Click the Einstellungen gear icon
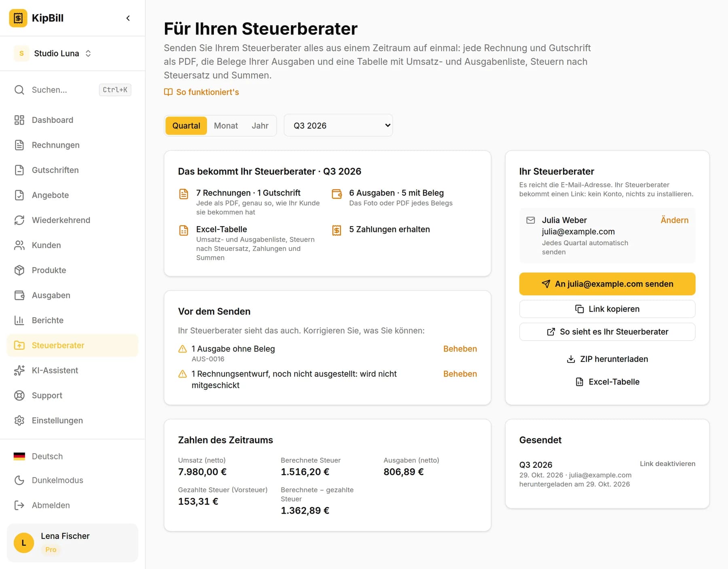Viewport: 728px width, 569px height. (19, 421)
